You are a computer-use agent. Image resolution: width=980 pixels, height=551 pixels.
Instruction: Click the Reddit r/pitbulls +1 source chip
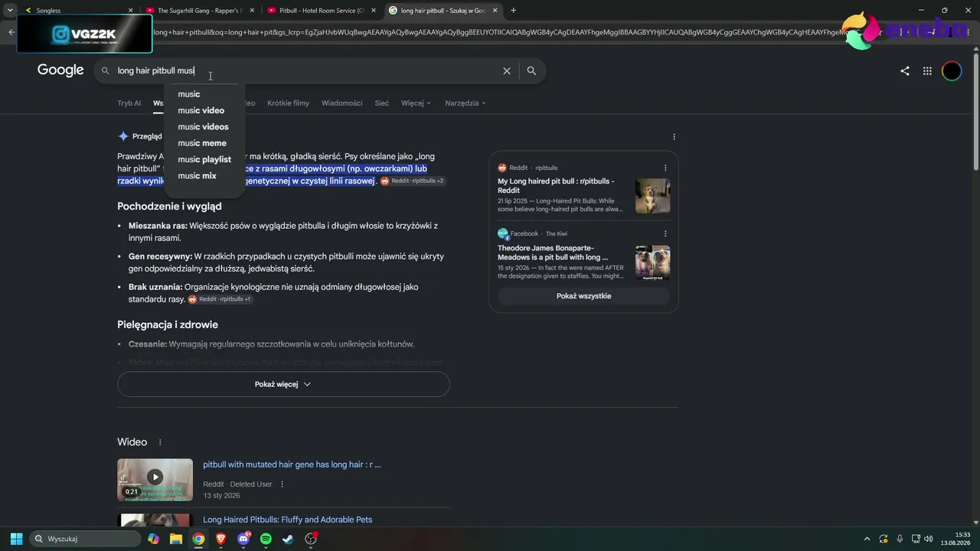pos(220,299)
